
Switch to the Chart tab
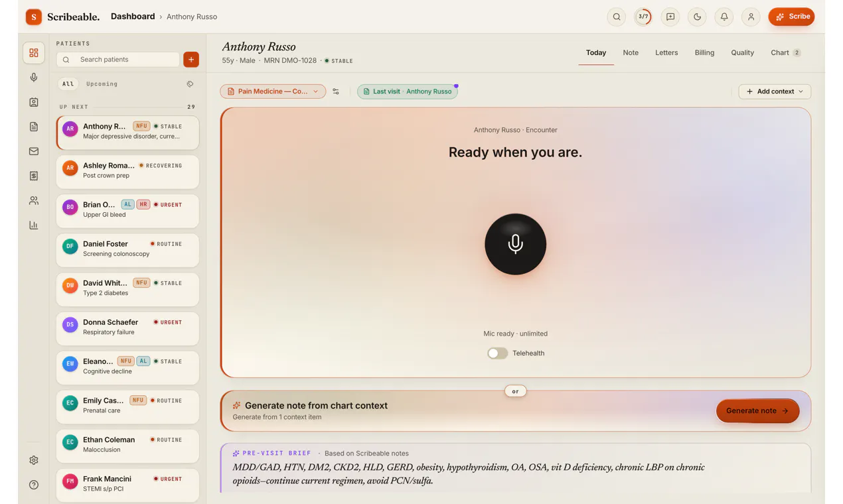tap(785, 52)
